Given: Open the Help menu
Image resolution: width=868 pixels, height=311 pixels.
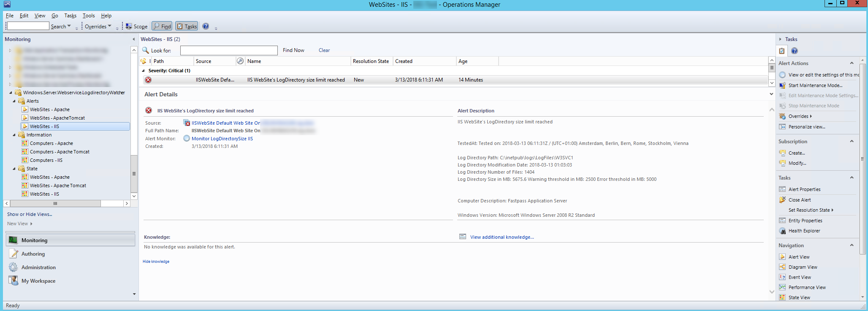Looking at the screenshot, I should [106, 16].
